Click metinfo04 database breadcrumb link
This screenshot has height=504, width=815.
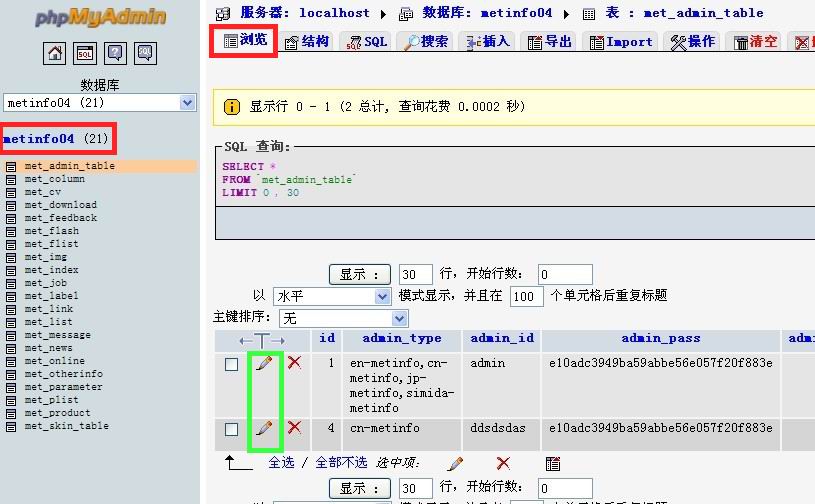point(516,13)
